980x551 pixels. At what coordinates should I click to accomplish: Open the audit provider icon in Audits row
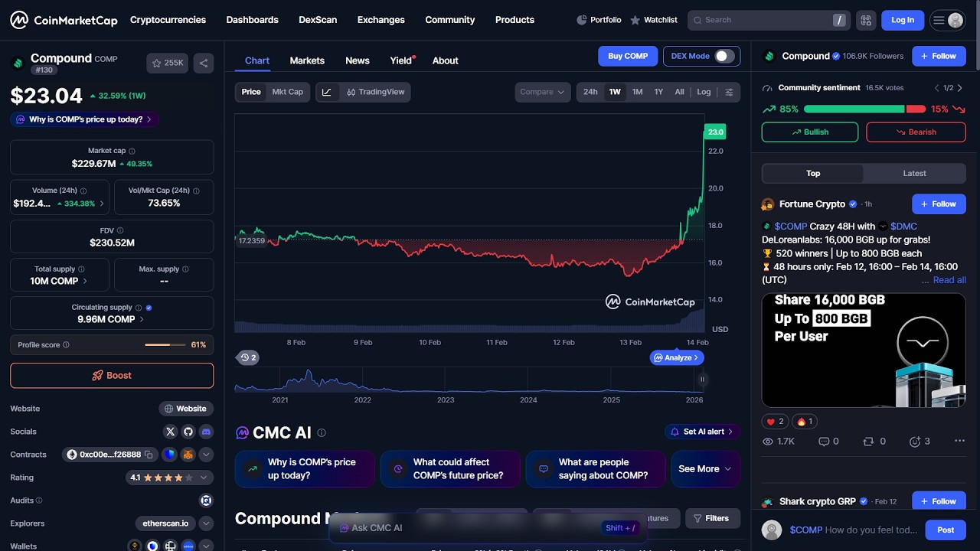(x=206, y=500)
